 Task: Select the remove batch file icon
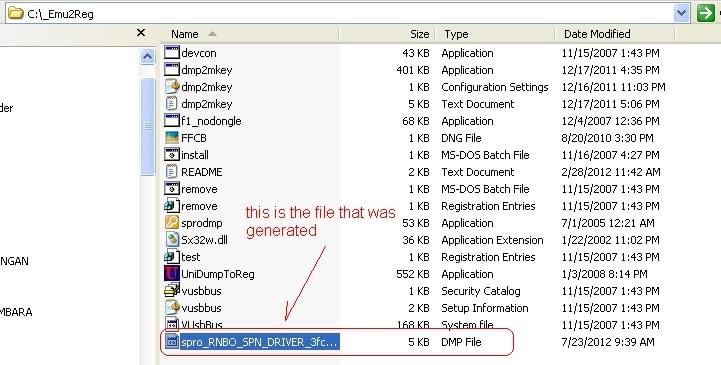pos(172,188)
